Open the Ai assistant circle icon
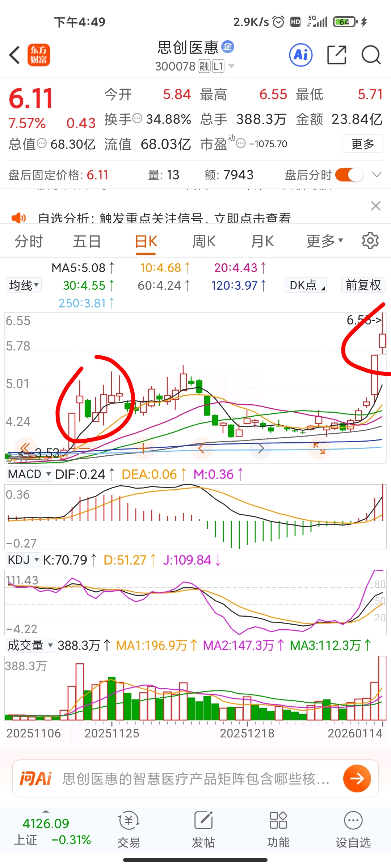391x868 pixels. pyautogui.click(x=301, y=55)
